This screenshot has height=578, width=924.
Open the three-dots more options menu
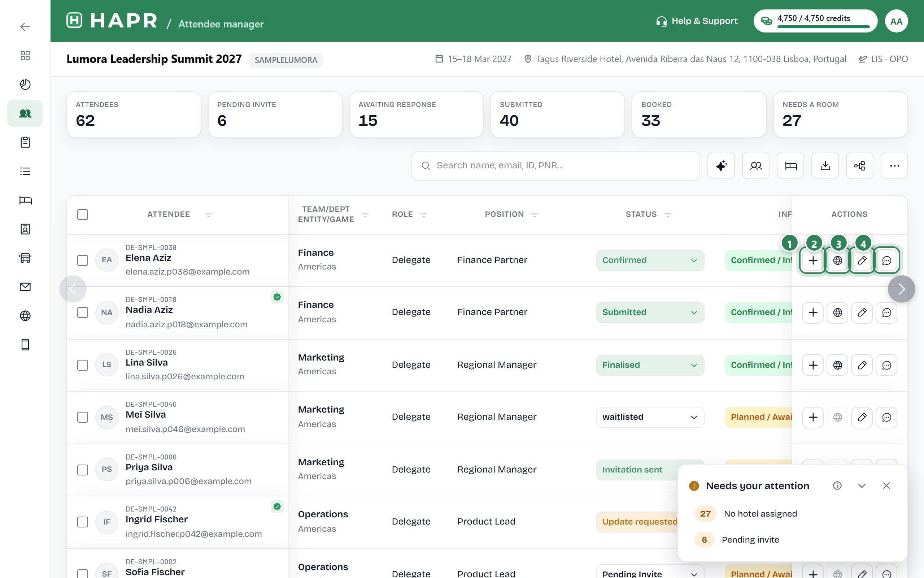click(x=894, y=165)
